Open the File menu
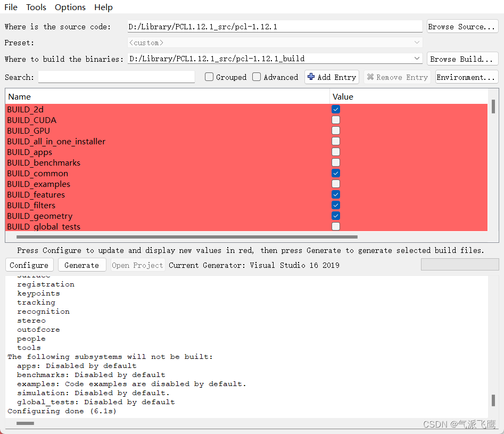The width and height of the screenshot is (504, 434). click(11, 7)
